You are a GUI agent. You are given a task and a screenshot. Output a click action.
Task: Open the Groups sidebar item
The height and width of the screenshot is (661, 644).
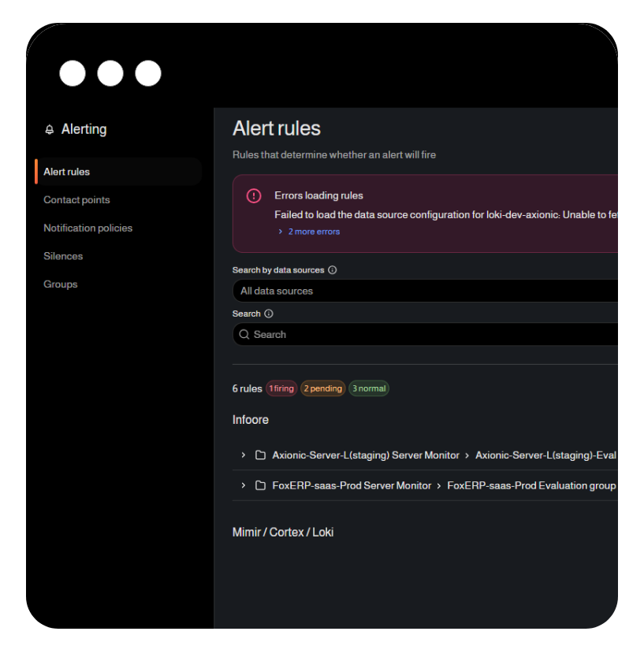tap(61, 284)
